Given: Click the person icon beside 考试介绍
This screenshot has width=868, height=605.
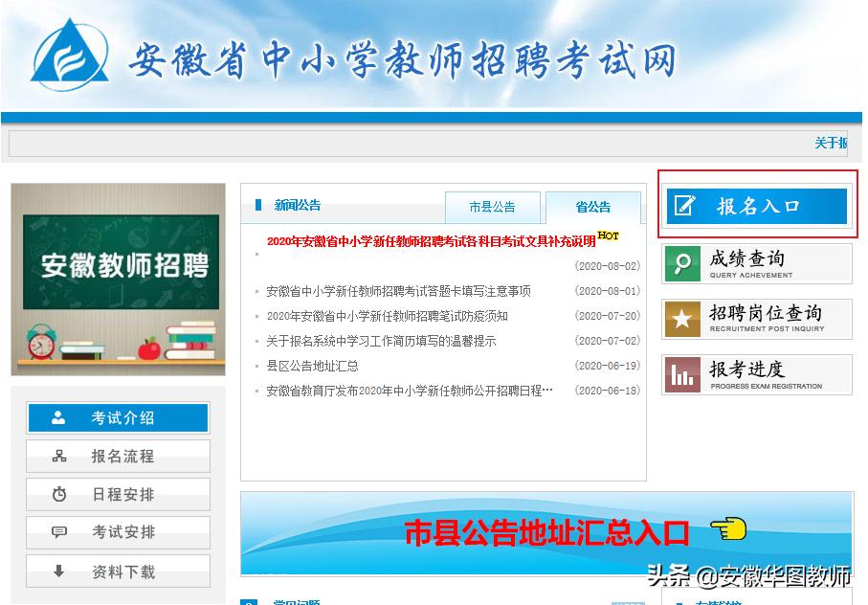Looking at the screenshot, I should point(58,417).
